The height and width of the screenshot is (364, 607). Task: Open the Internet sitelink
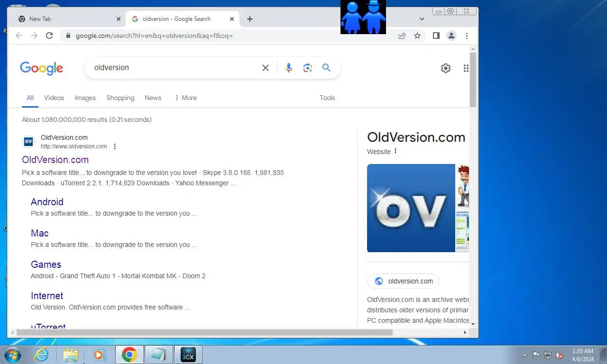pos(47,296)
